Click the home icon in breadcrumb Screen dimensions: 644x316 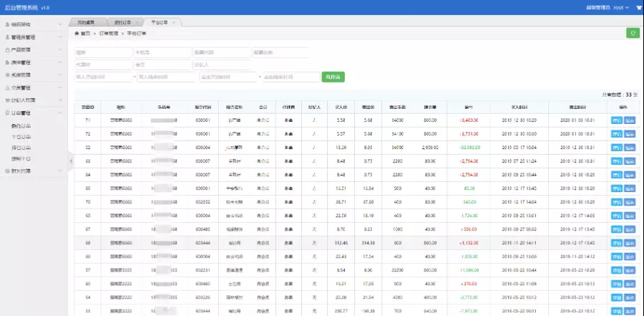(77, 33)
